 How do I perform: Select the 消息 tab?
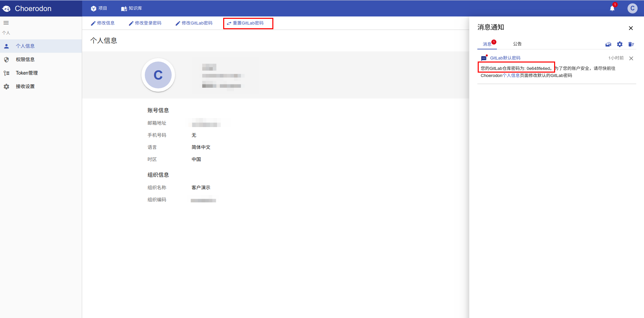(x=487, y=44)
